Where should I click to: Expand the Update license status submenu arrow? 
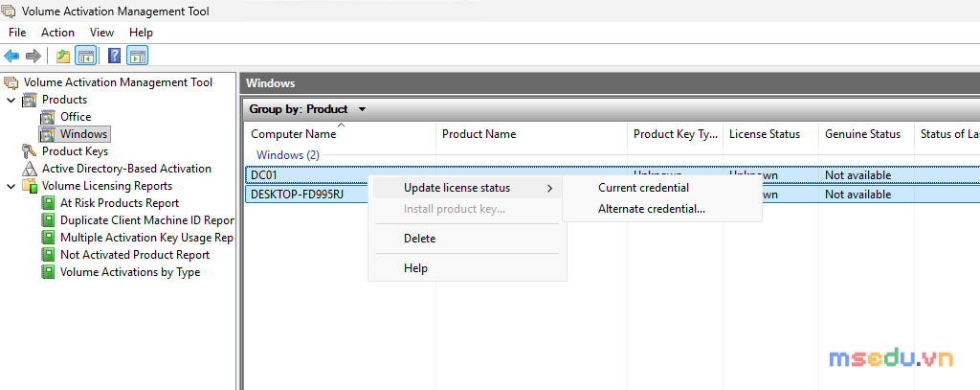pyautogui.click(x=550, y=188)
